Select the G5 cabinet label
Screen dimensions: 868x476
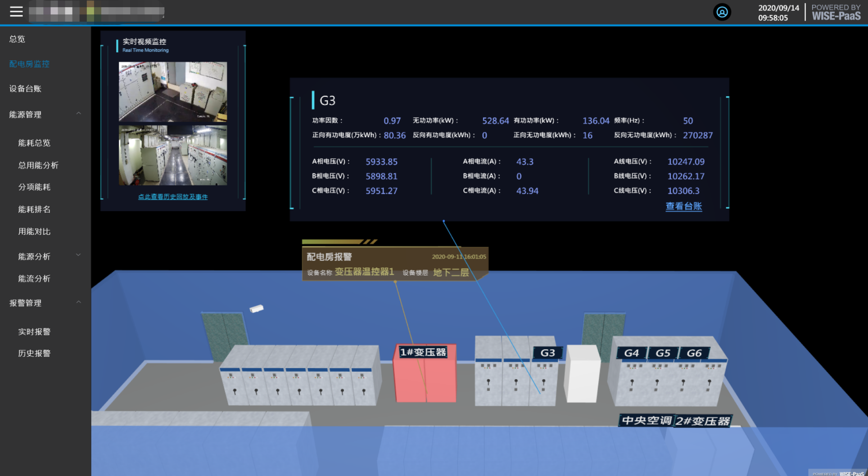point(663,353)
